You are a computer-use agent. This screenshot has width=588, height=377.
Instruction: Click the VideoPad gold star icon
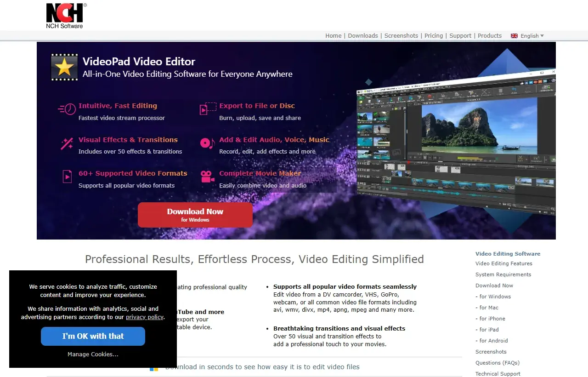(x=64, y=68)
